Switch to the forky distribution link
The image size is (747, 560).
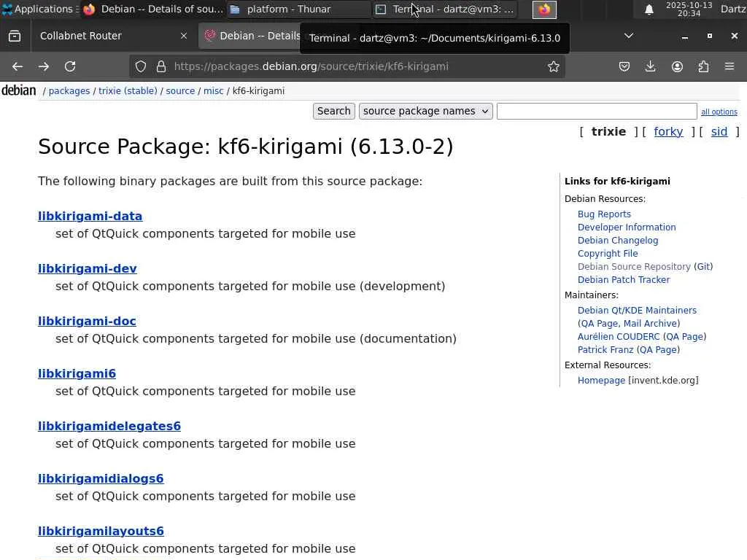[668, 132]
